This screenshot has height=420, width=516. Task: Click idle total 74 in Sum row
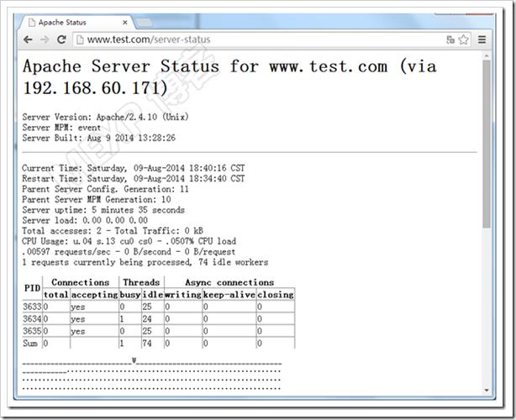click(147, 344)
